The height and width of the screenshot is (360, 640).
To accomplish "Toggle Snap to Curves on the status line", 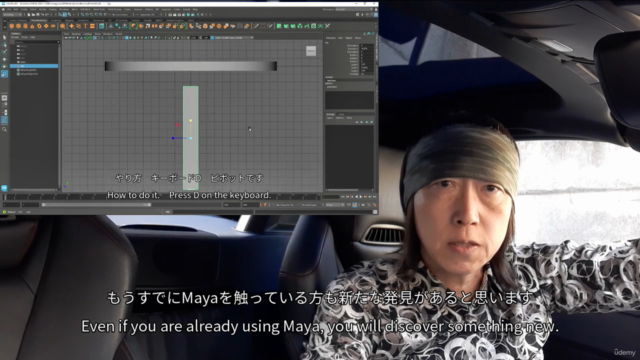I will [x=87, y=15].
